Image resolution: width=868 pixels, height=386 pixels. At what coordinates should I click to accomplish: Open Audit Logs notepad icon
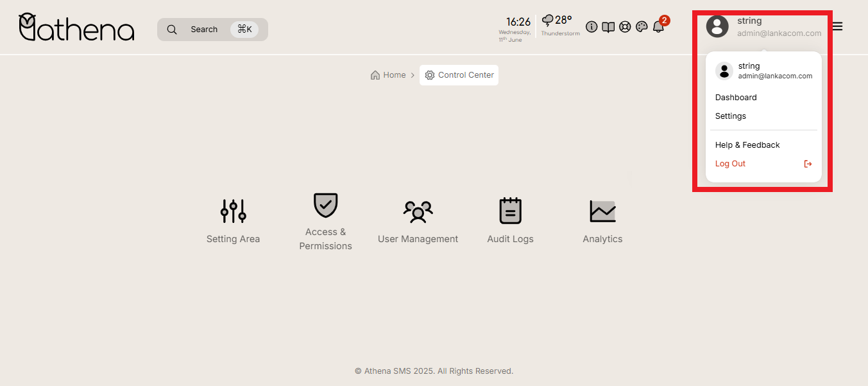(510, 211)
